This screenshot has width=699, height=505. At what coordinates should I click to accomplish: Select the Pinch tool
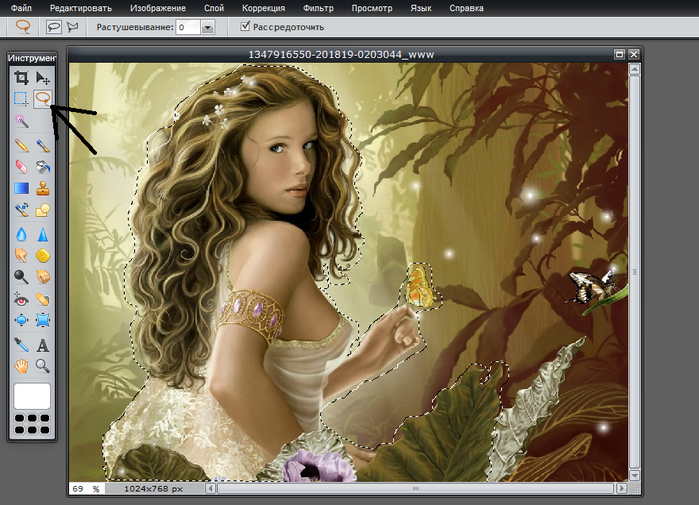tap(43, 320)
